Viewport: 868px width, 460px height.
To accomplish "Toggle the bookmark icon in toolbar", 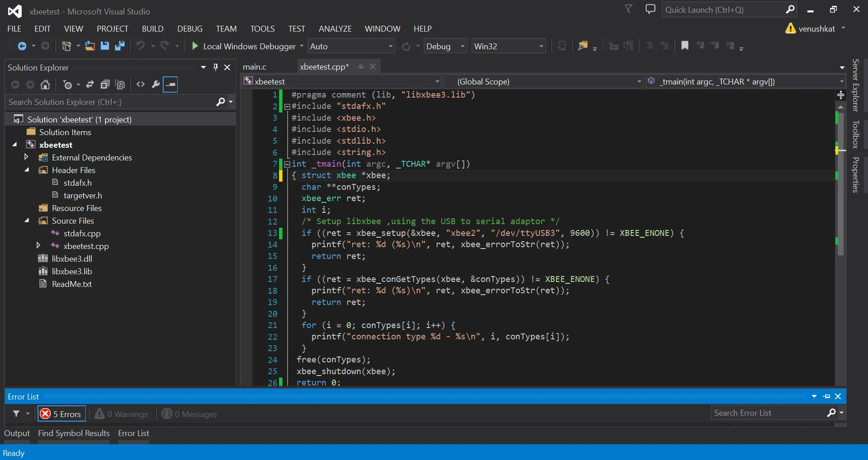I will click(685, 46).
